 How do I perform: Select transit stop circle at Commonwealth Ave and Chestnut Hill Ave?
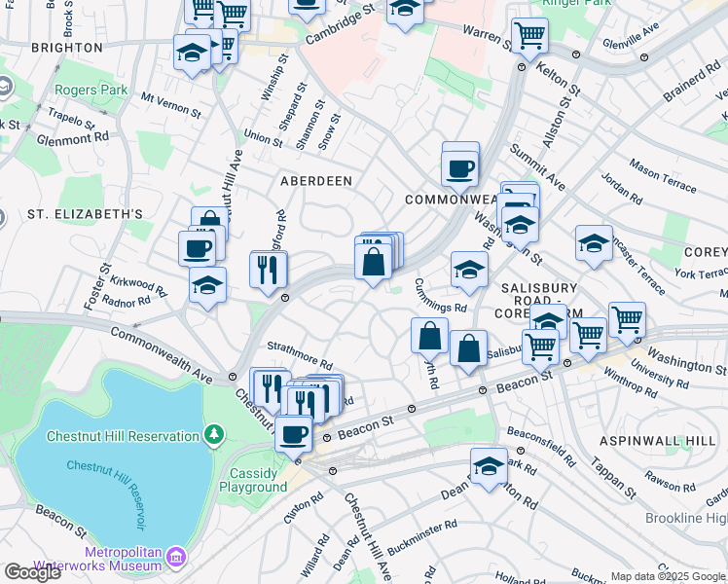233,377
